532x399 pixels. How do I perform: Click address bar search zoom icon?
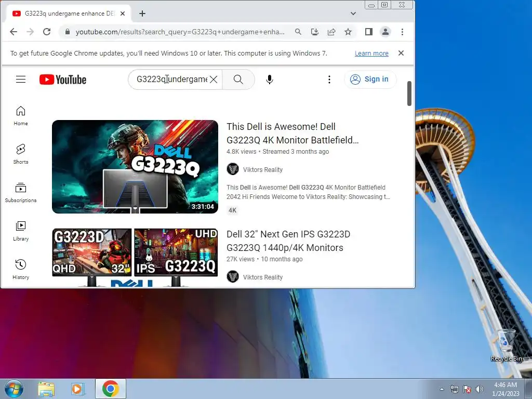[x=298, y=32]
